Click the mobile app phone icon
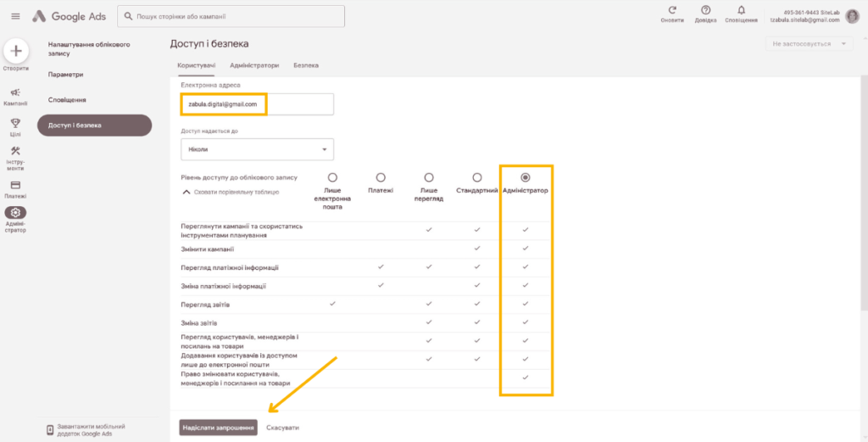 50,430
